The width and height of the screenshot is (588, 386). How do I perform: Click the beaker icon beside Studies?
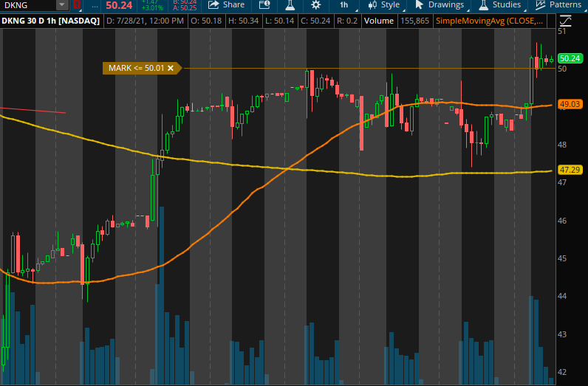[x=483, y=5]
